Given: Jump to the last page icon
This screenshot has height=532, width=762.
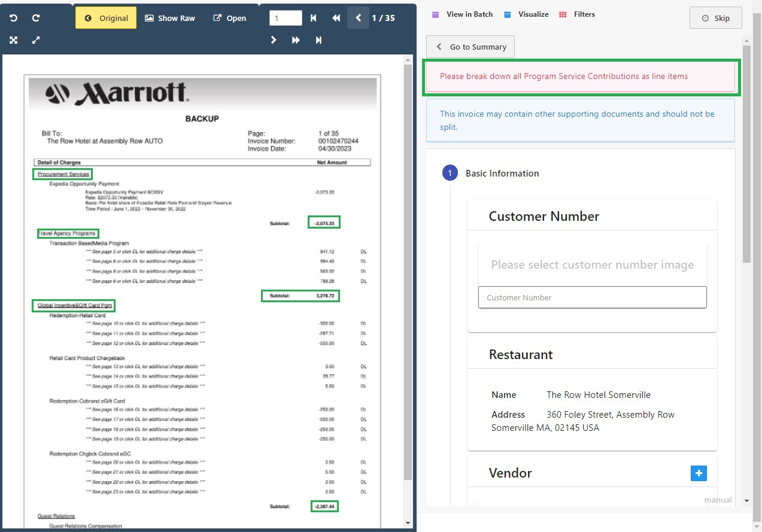Looking at the screenshot, I should (x=318, y=40).
